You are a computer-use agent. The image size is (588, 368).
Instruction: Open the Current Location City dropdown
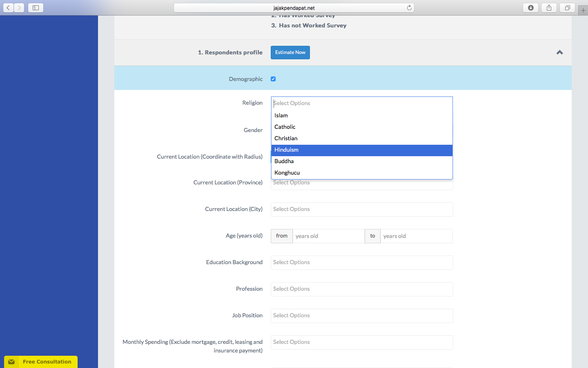coord(362,209)
